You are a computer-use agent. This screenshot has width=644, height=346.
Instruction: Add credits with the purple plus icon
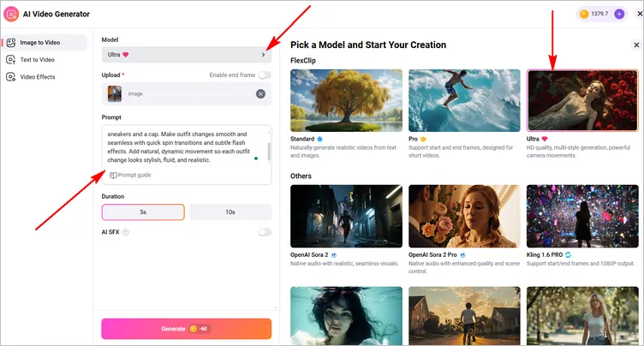pyautogui.click(x=619, y=14)
